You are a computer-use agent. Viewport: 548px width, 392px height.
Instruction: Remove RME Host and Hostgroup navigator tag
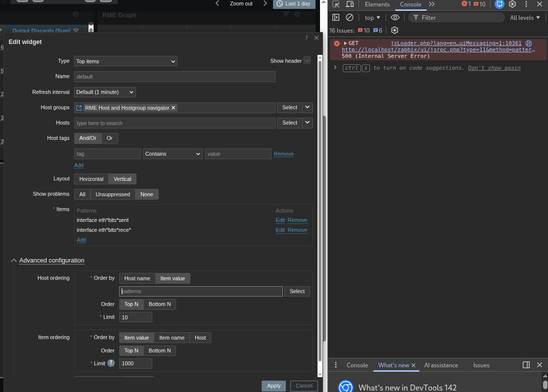tap(174, 108)
